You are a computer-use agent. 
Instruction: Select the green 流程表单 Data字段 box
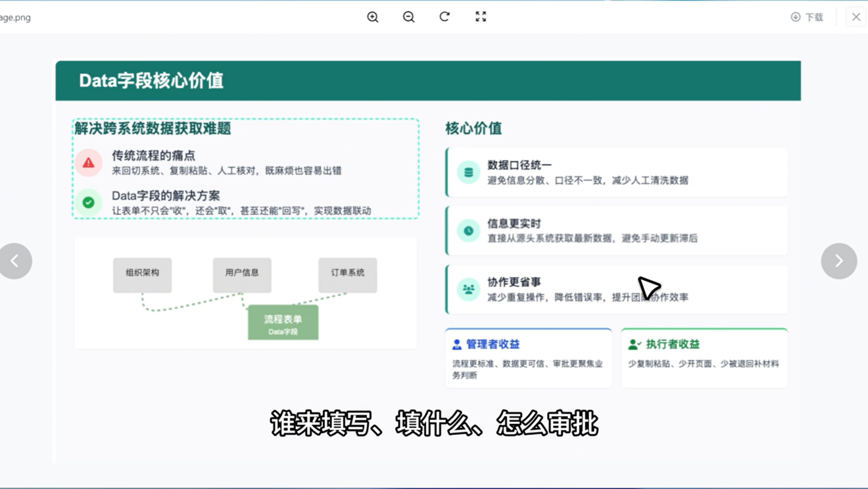click(x=283, y=322)
